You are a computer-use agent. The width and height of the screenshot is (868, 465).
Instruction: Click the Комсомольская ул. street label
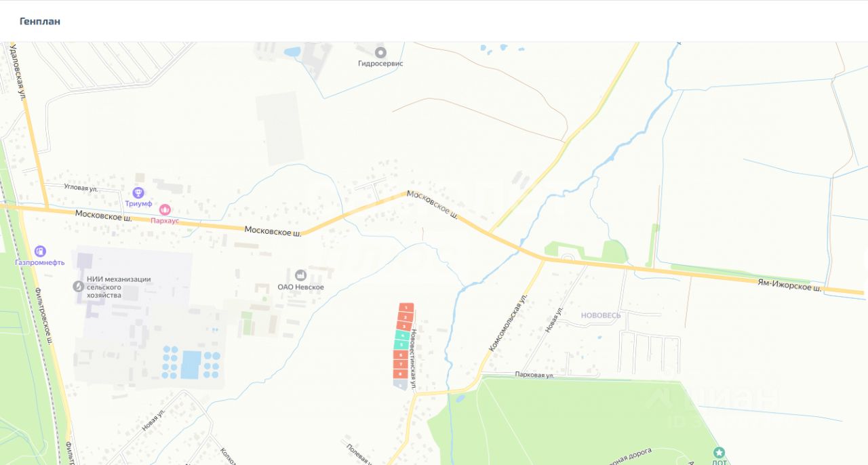click(x=508, y=323)
